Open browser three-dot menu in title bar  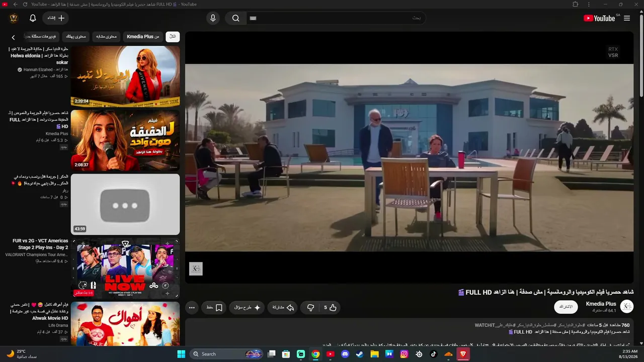[589, 5]
